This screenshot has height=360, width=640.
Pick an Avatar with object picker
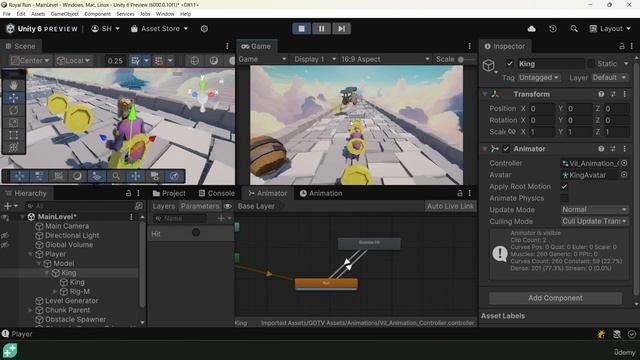click(x=624, y=175)
